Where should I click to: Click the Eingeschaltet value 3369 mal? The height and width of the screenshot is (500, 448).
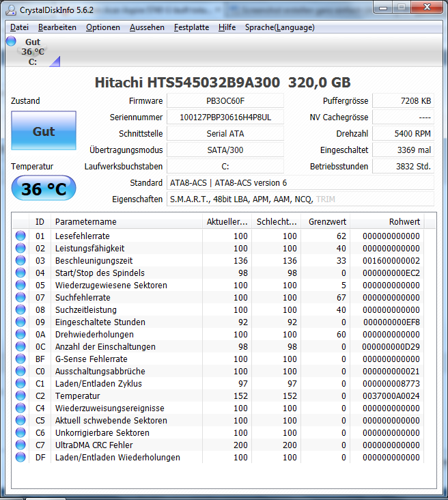403,150
